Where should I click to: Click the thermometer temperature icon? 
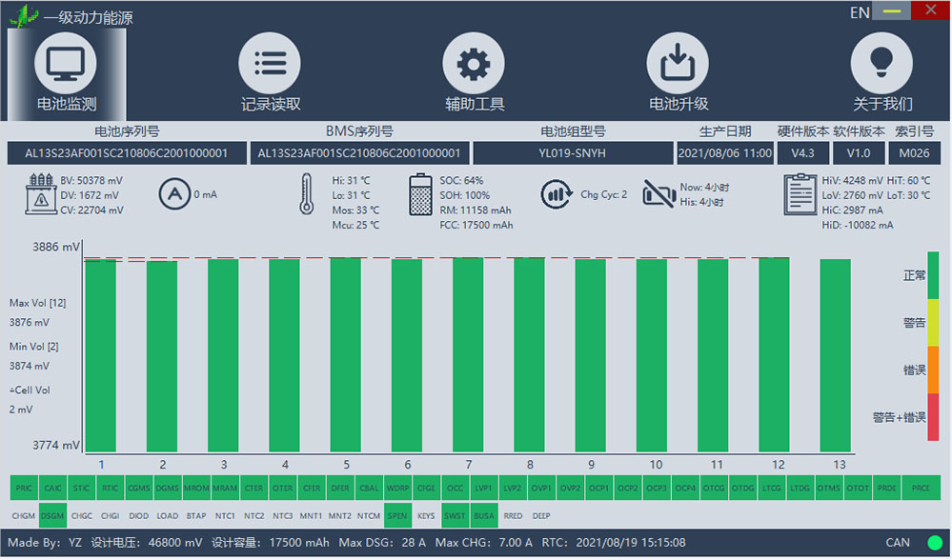(x=307, y=194)
